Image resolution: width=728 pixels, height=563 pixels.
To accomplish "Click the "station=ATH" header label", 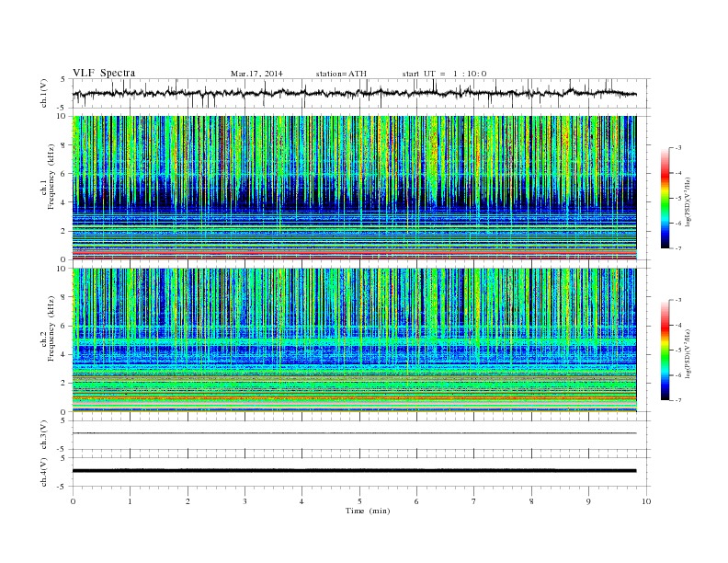I will point(341,74).
